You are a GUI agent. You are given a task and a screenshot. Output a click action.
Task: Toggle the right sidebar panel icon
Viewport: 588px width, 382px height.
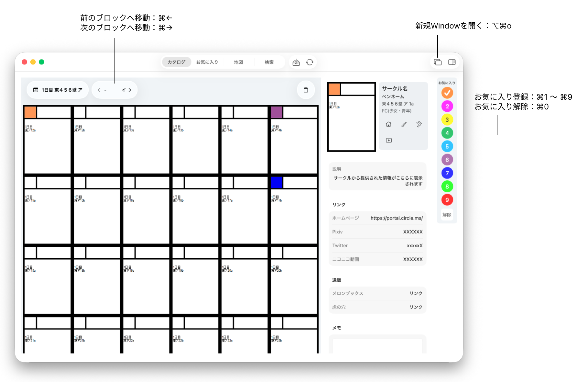(452, 62)
